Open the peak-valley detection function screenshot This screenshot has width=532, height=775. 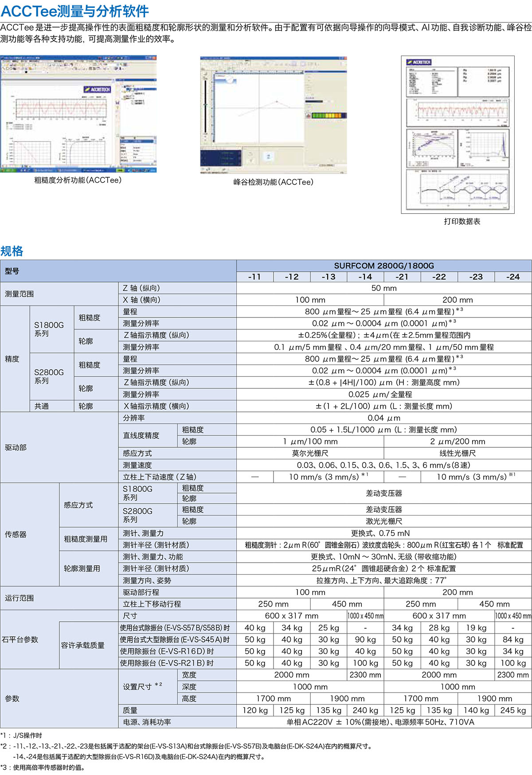273,115
